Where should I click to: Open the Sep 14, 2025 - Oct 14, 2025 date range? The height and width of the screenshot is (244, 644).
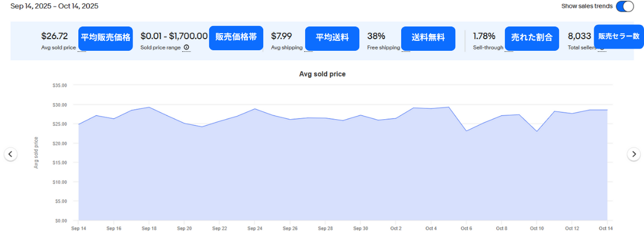pyautogui.click(x=54, y=6)
